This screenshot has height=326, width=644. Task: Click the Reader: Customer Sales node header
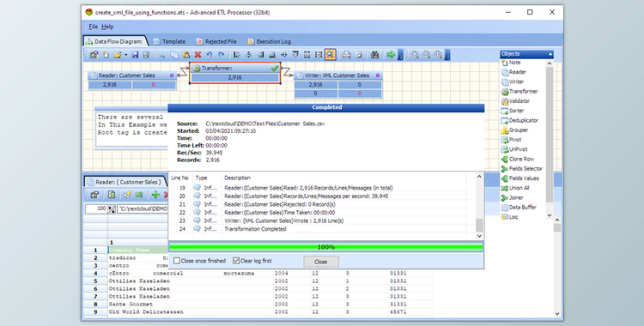coord(132,75)
